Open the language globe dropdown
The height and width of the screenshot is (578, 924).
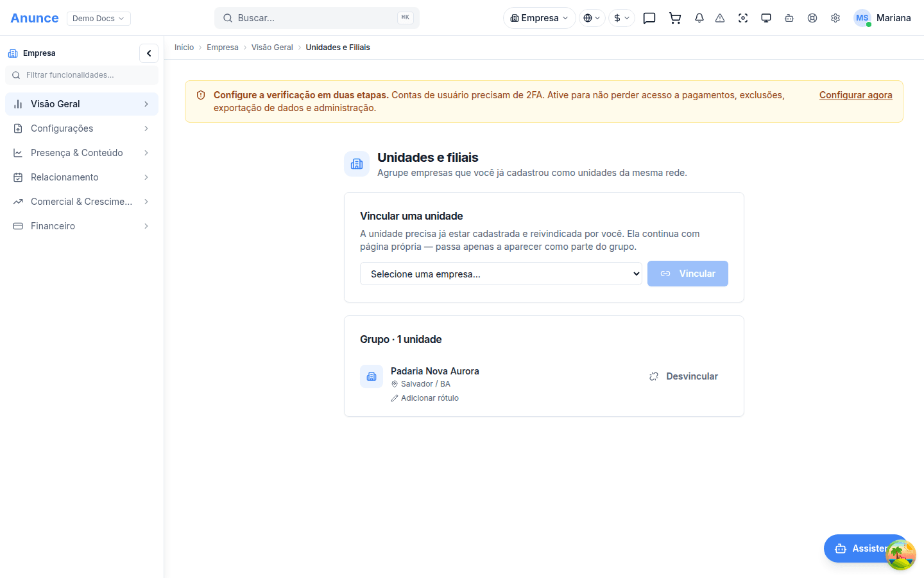(x=592, y=18)
